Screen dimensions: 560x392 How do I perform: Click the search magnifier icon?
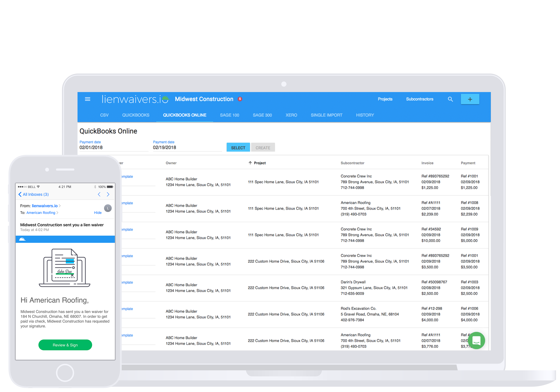[450, 99]
